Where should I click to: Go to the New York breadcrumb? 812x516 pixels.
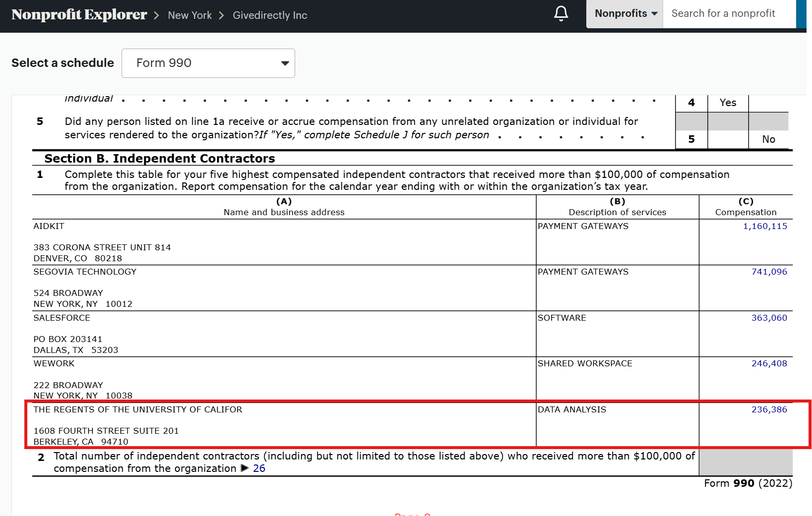click(190, 15)
